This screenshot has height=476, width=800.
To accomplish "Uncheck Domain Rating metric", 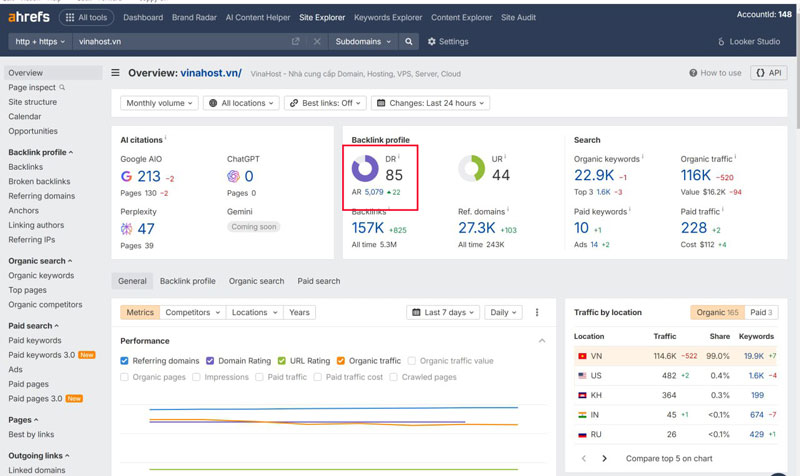I will coord(210,361).
